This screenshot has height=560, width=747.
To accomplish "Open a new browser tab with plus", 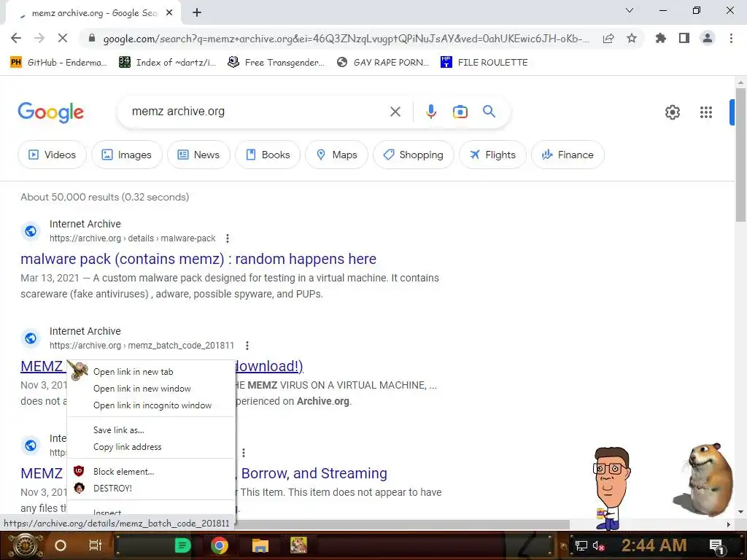I will pyautogui.click(x=197, y=13).
